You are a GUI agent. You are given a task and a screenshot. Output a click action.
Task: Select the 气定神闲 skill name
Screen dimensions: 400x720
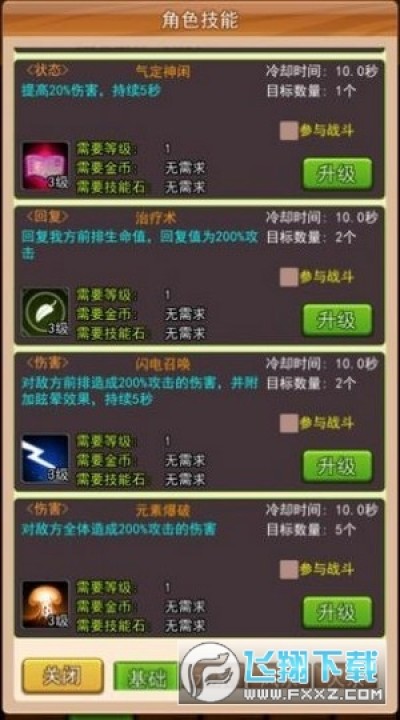coord(163,72)
